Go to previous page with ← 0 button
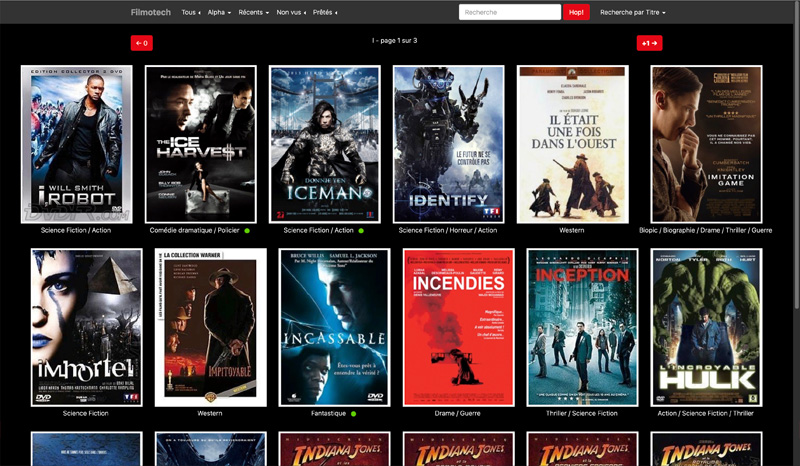 [x=142, y=43]
